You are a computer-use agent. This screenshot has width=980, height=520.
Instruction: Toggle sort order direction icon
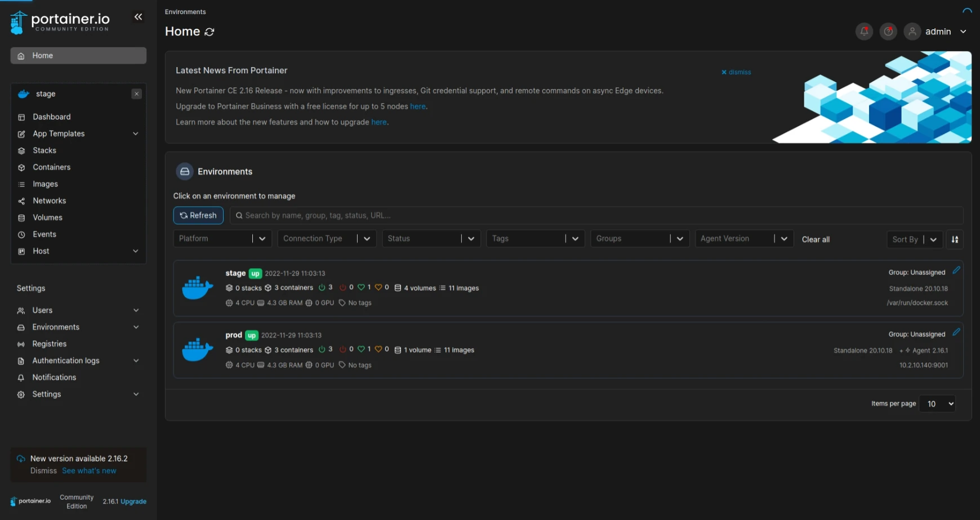pos(955,239)
